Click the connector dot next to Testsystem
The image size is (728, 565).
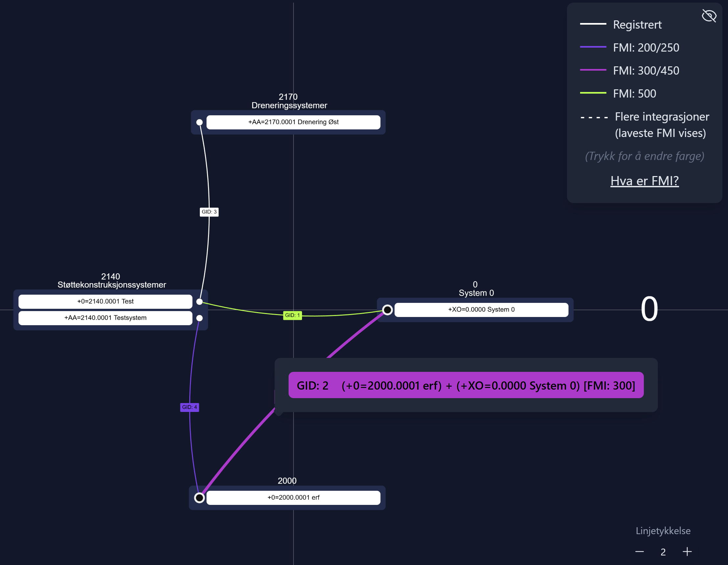coord(199,318)
